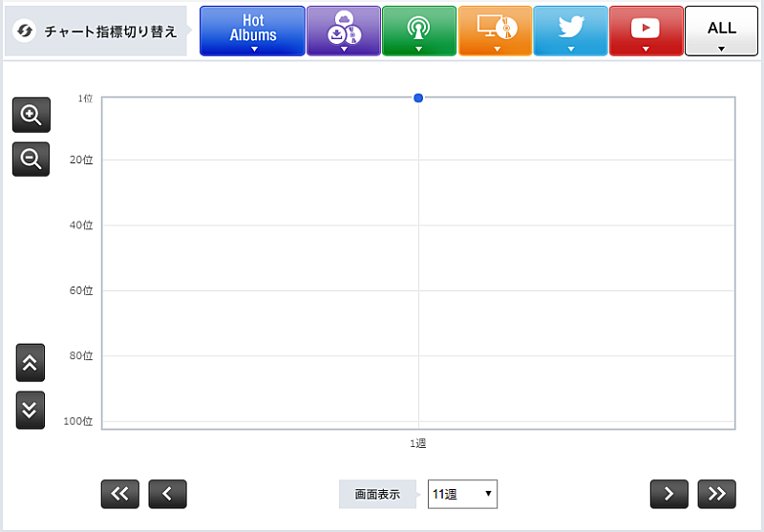764x532 pixels.
Task: Click the 1週 x-axis label
Action: [x=418, y=444]
